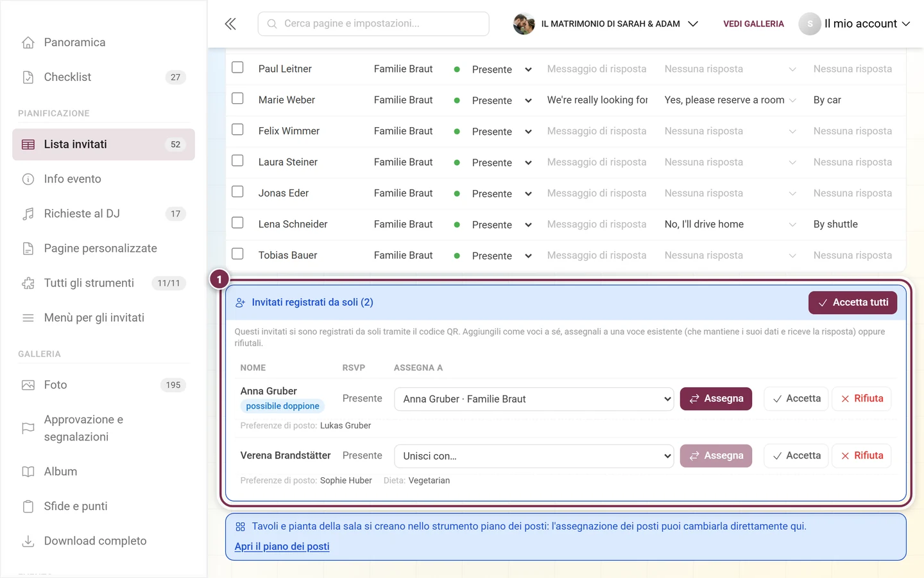The height and width of the screenshot is (578, 924).
Task: Go to Panoramica in sidebar
Action: tap(103, 42)
